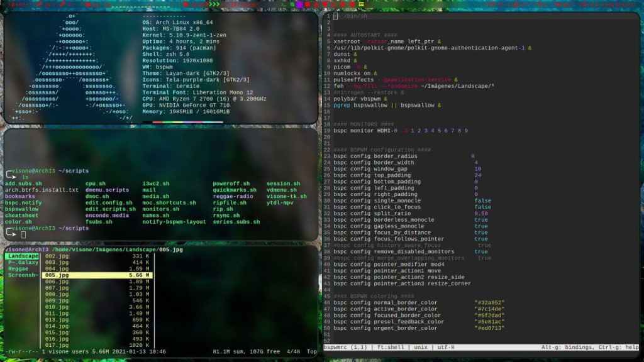Click poweroff.sh in the ls output

click(231, 184)
